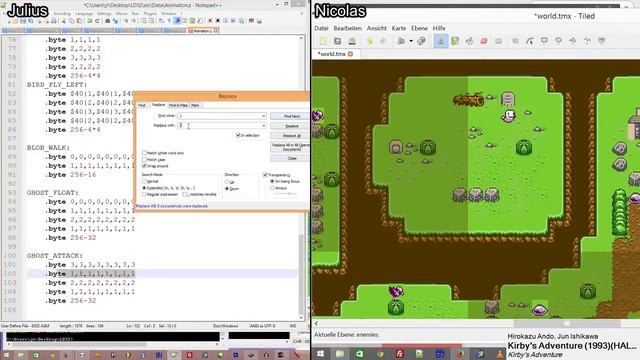Switch to Find in Files tab

point(178,105)
